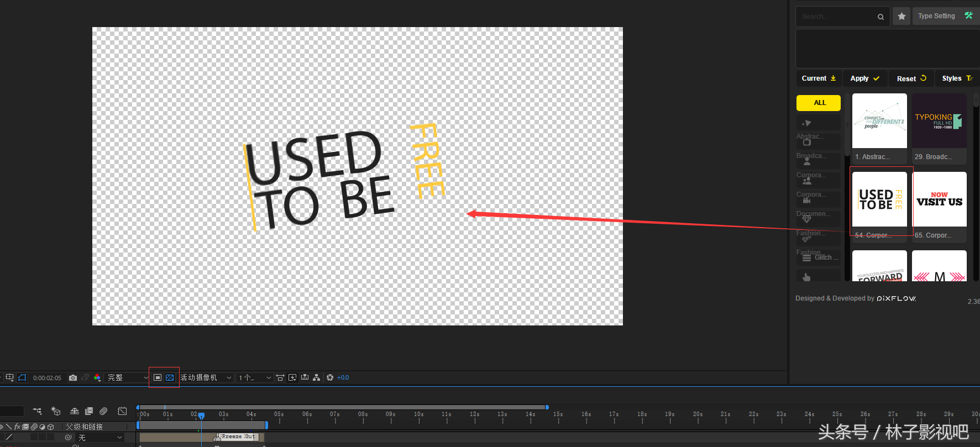Toggle fast previews lightning icon
The height and width of the screenshot is (447, 980).
(x=292, y=377)
